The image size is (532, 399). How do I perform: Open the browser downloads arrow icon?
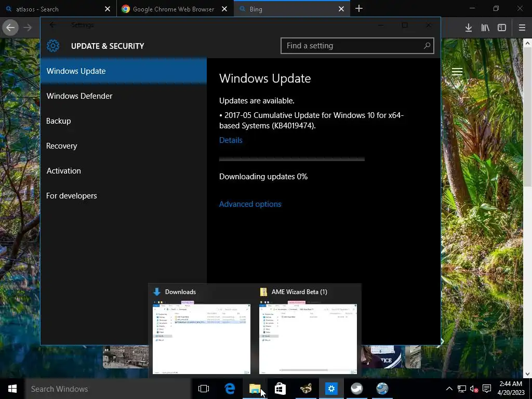pos(469,28)
